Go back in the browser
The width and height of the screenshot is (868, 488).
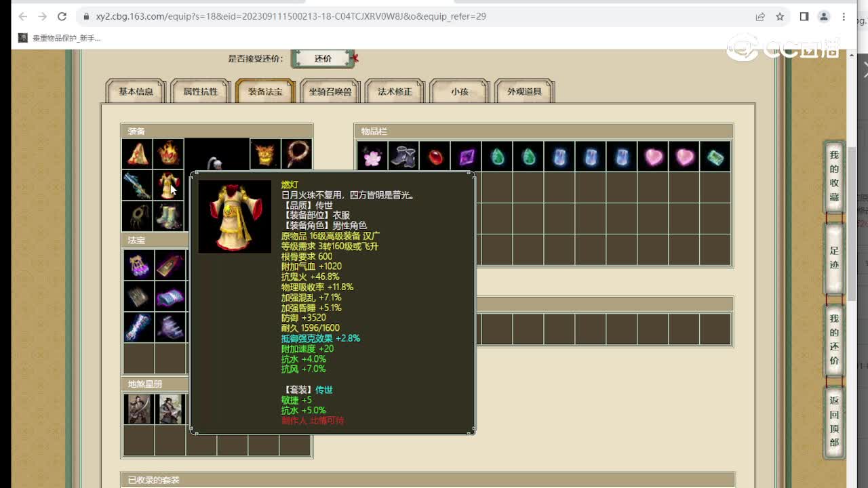pyautogui.click(x=22, y=16)
